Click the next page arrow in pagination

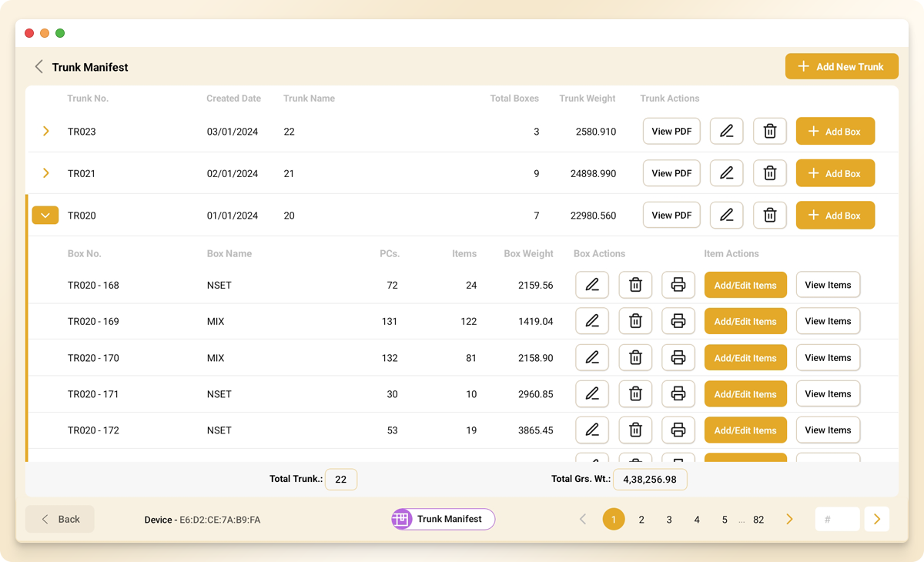(x=789, y=520)
